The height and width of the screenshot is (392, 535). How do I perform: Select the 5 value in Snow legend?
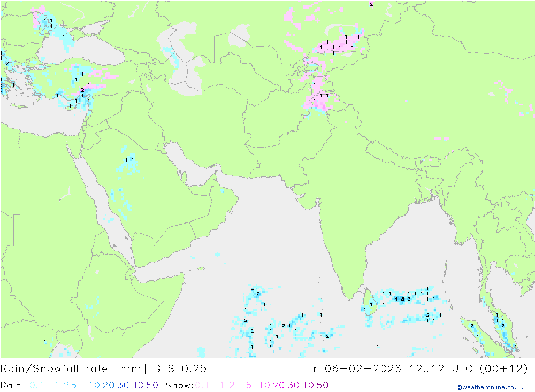249,385
